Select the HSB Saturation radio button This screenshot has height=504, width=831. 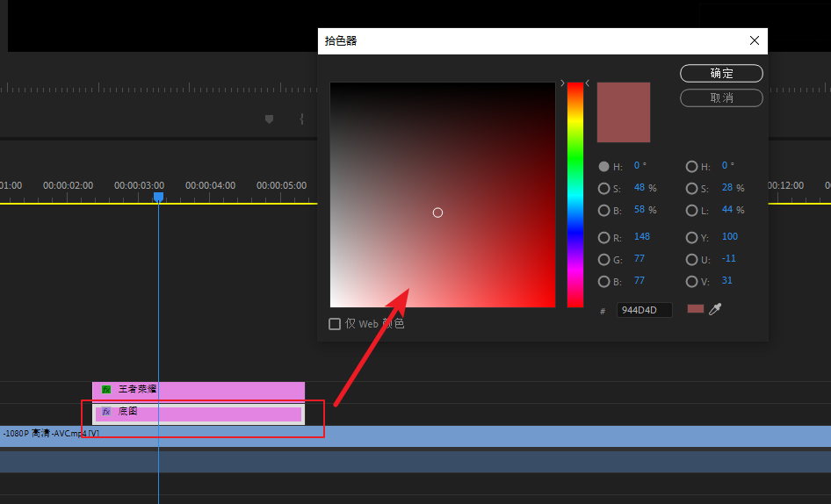click(x=603, y=188)
